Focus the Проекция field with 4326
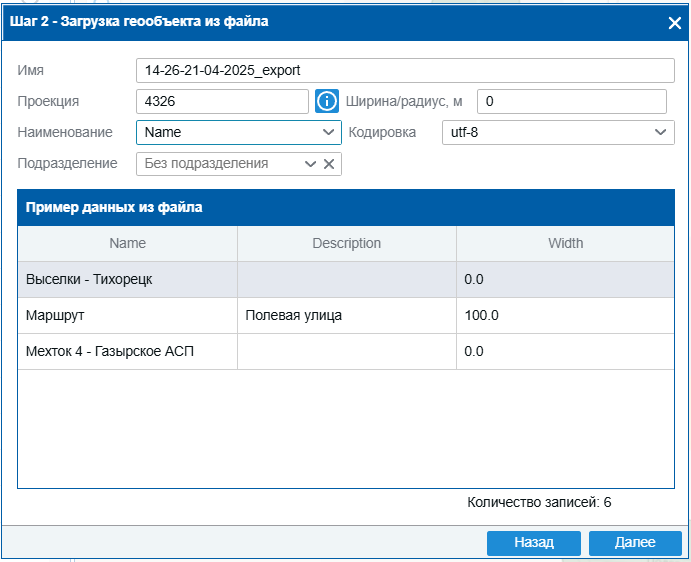 tap(222, 102)
